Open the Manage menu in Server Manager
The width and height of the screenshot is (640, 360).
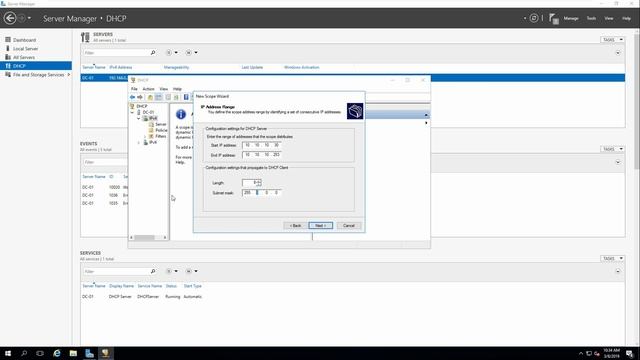[571, 18]
